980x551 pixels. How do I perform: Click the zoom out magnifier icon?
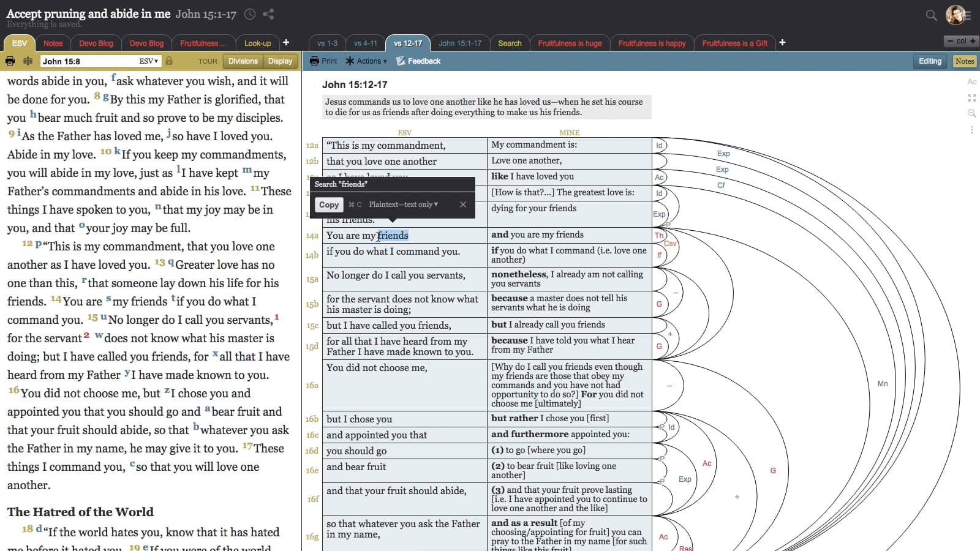[972, 113]
